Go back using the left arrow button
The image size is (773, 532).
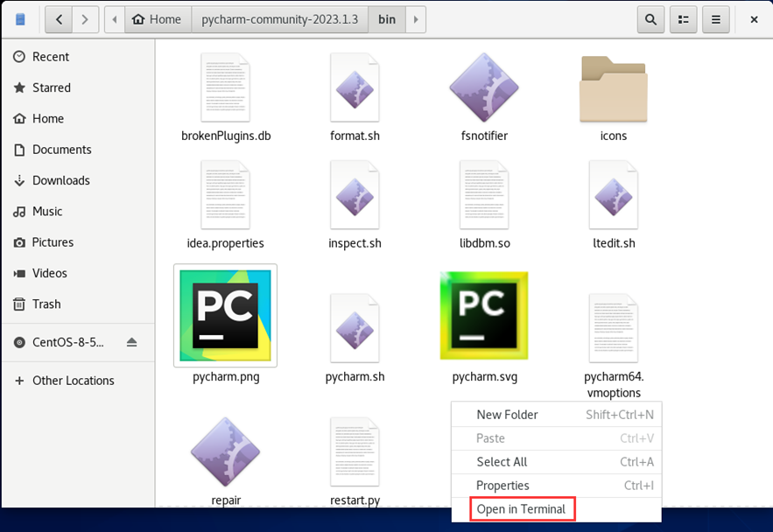pos(60,20)
